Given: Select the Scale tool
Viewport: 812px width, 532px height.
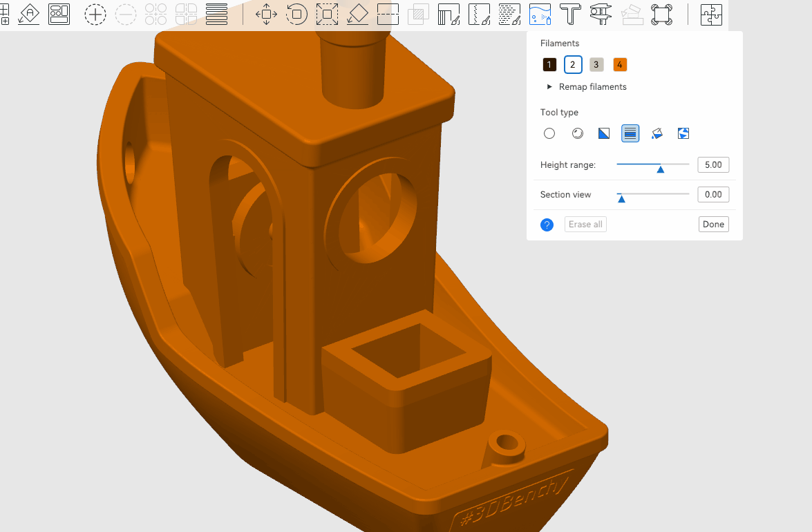Looking at the screenshot, I should tap(328, 14).
